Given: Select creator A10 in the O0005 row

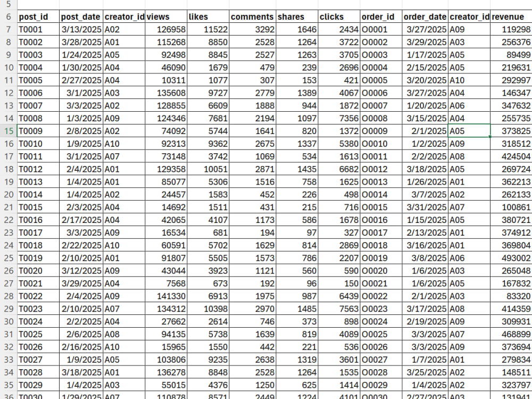Looking at the screenshot, I should (469, 80).
